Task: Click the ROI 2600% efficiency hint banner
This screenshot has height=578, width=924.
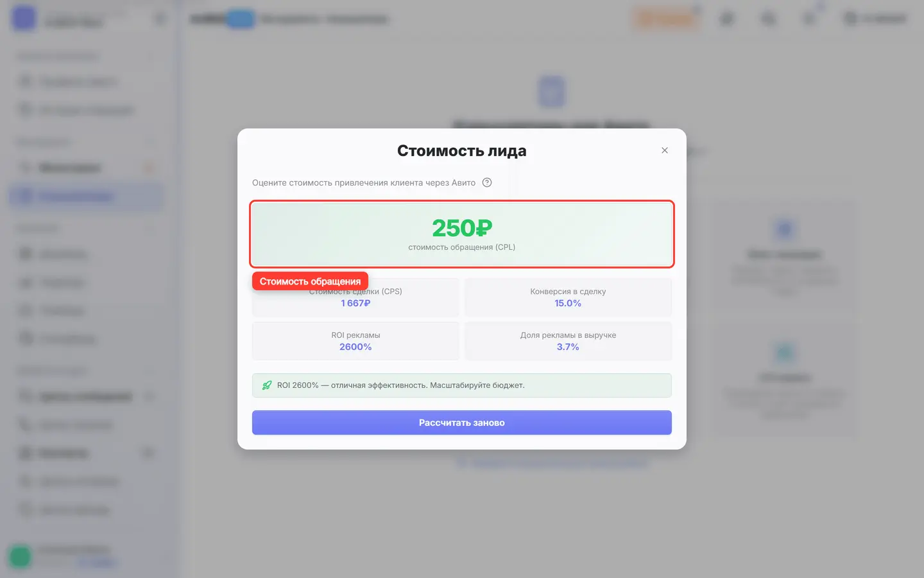Action: 462,385
